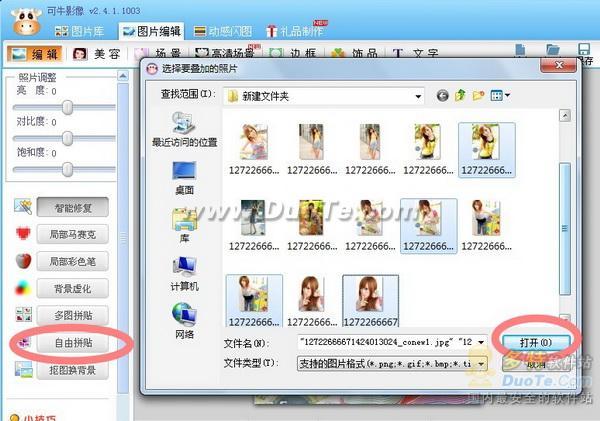Open 库 libraries in the places sidebar
The width and height of the screenshot is (600, 421).
(x=184, y=224)
